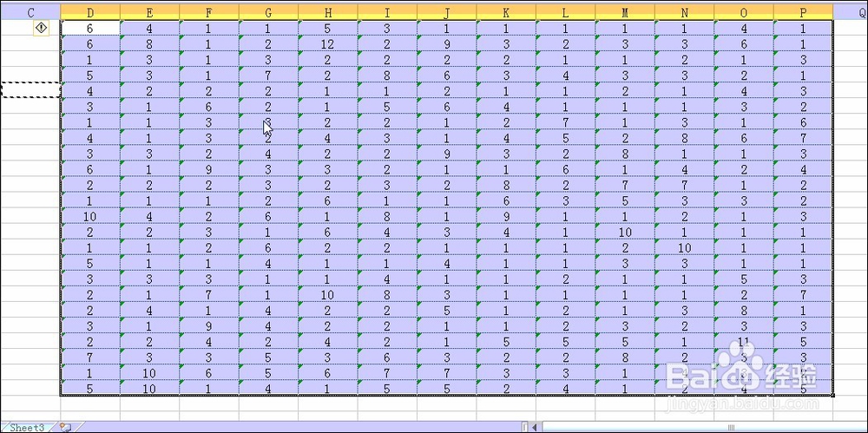868x433 pixels.
Task: Select column L header
Action: pyautogui.click(x=565, y=12)
